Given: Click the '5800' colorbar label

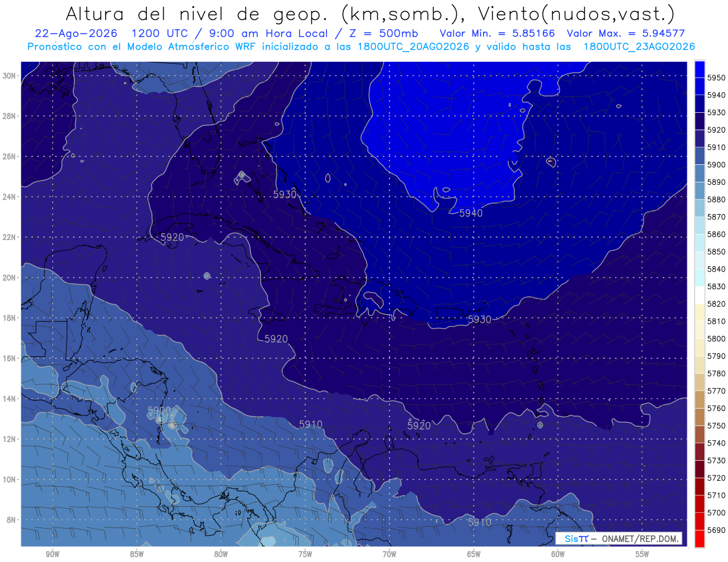Looking at the screenshot, I should pos(716,338).
